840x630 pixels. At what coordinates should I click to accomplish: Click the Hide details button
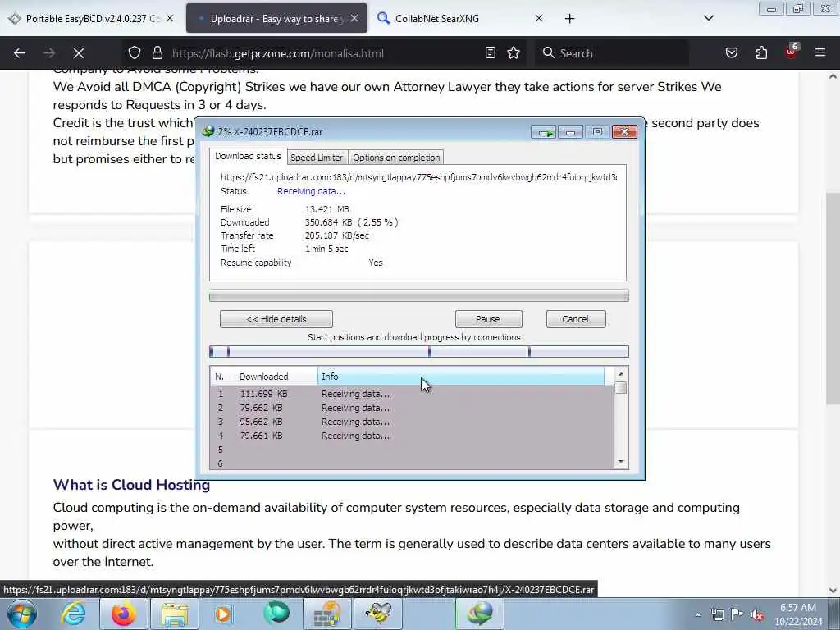tap(276, 319)
